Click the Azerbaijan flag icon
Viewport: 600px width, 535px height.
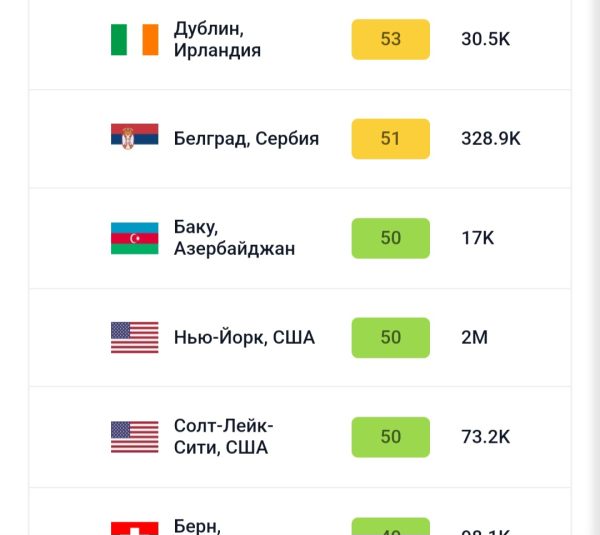click(x=134, y=238)
